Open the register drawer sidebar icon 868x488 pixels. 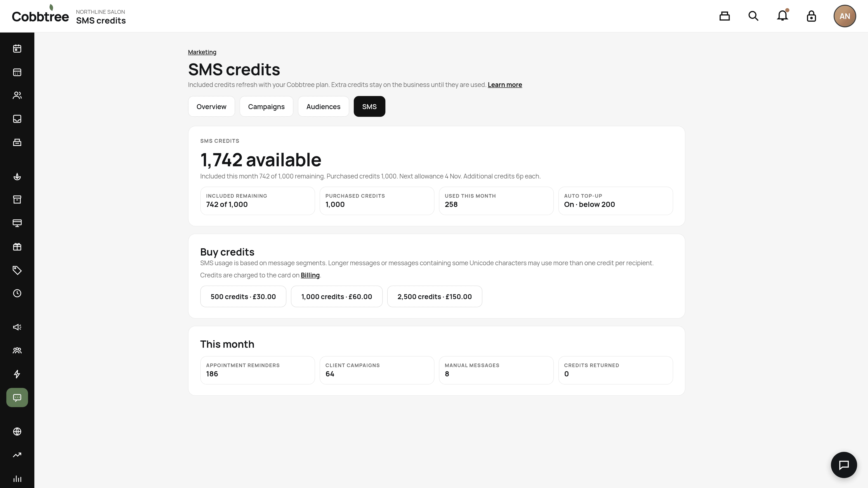point(17,143)
